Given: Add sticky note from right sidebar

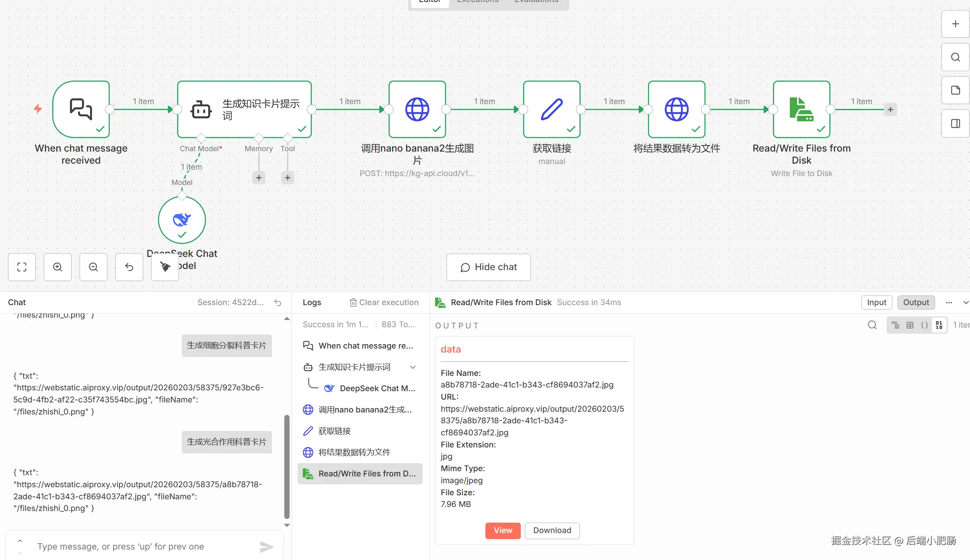Looking at the screenshot, I should point(955,90).
